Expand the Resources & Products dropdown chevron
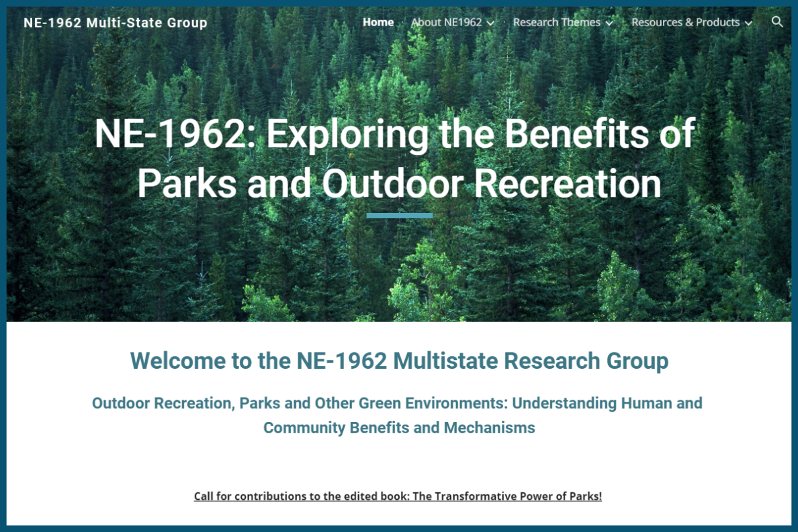The height and width of the screenshot is (532, 798). [x=748, y=23]
